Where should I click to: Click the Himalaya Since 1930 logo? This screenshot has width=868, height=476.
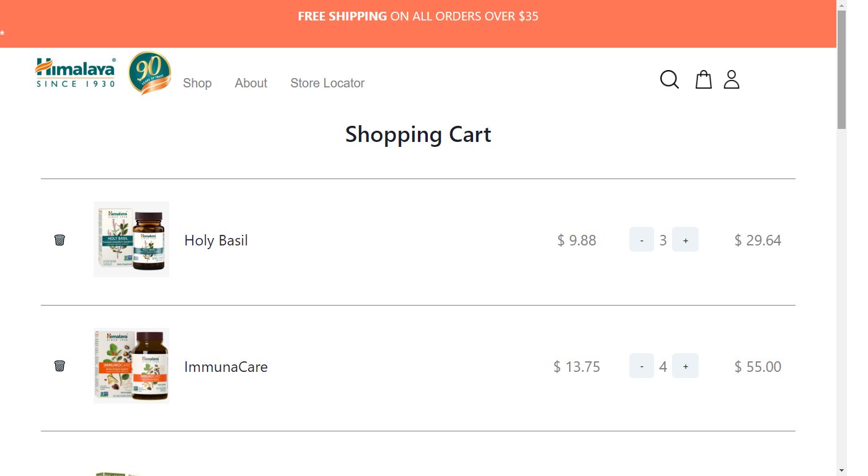(76, 73)
